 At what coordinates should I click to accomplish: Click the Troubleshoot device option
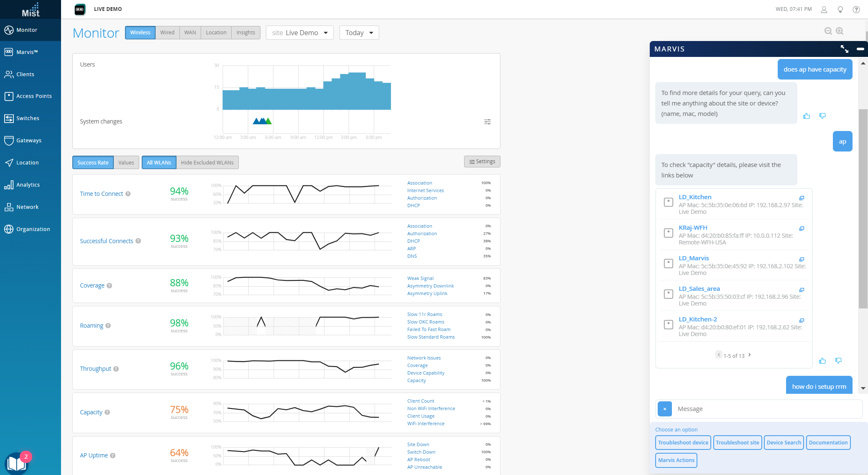[x=683, y=443]
